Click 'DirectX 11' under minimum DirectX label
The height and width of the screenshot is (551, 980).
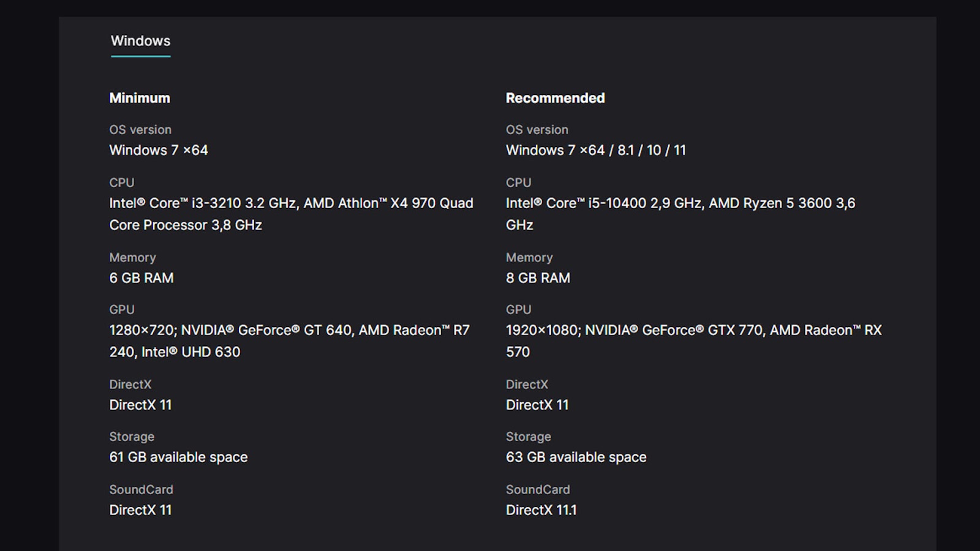pyautogui.click(x=140, y=405)
